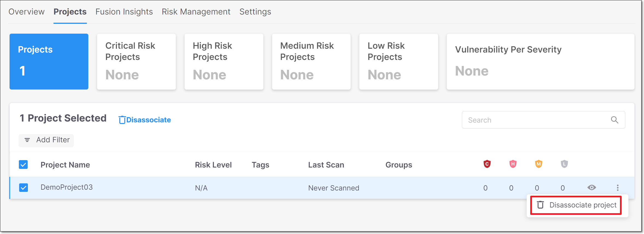644x234 pixels.
Task: Open the DemoProject03 project name
Action: [67, 187]
